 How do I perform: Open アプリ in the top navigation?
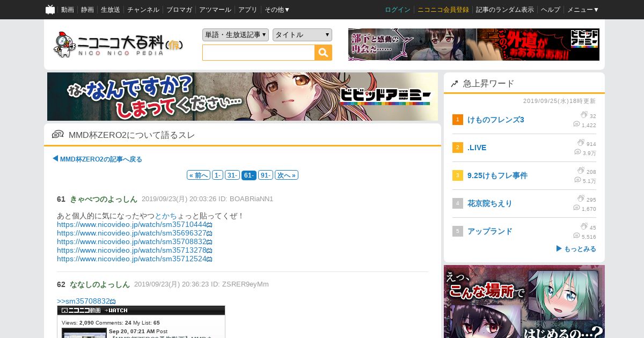pyautogui.click(x=248, y=10)
